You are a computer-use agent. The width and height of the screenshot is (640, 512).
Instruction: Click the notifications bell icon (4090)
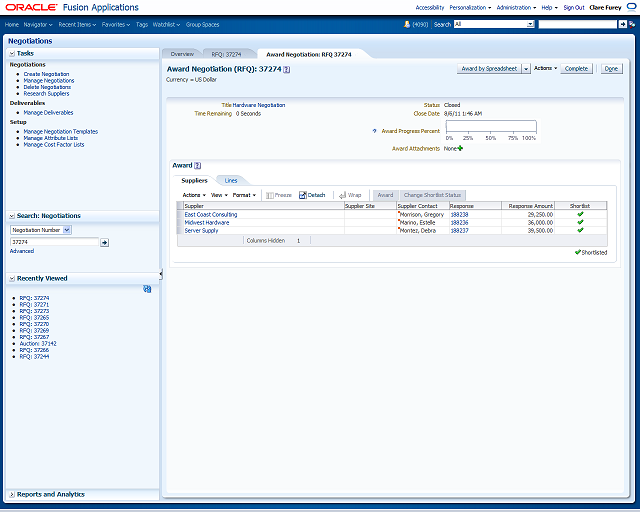tap(407, 24)
